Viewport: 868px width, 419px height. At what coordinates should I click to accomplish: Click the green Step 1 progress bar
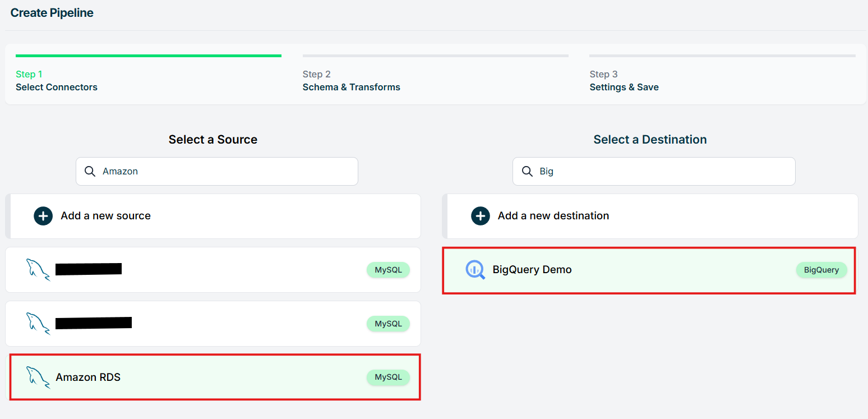(149, 56)
